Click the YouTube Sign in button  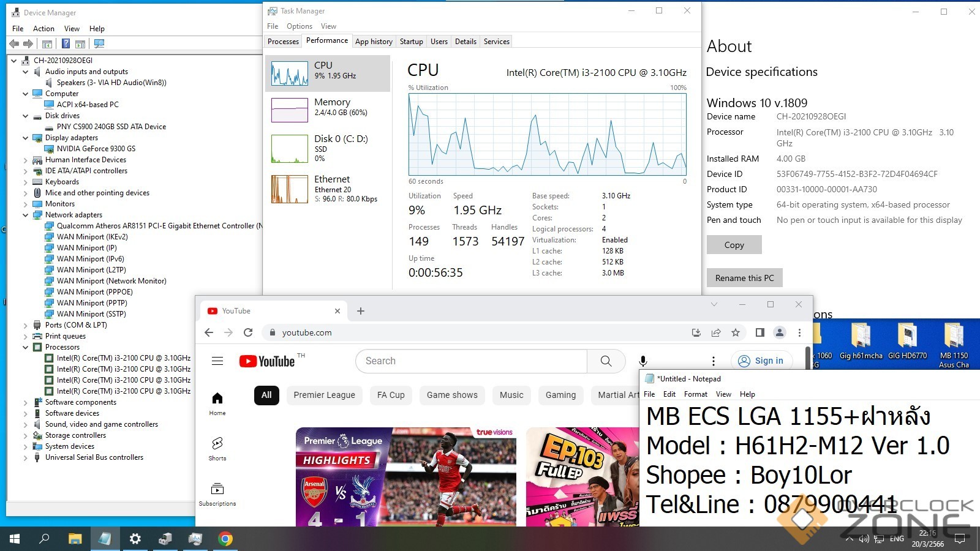761,361
